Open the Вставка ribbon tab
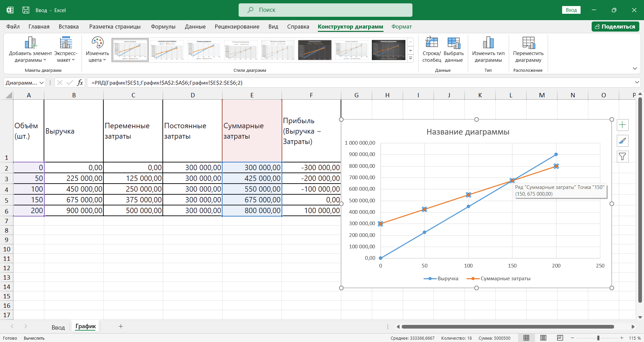Screen dimensions: 644x342 tap(69, 27)
